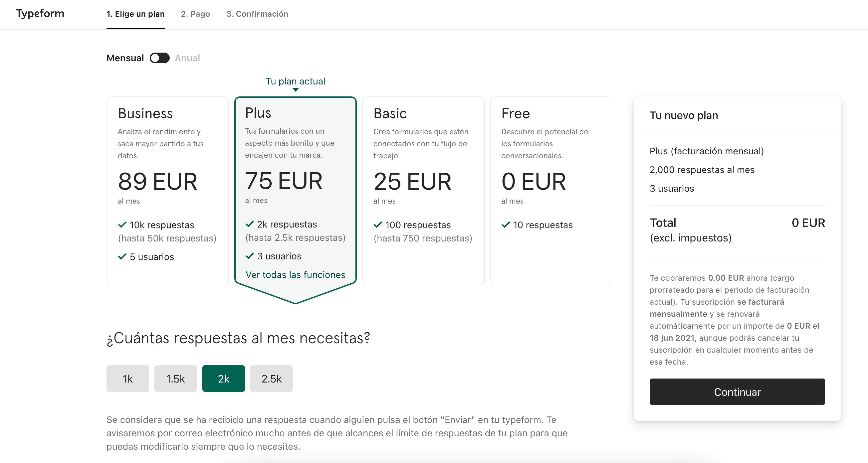Choose the Free 0 EUR plan

551,191
